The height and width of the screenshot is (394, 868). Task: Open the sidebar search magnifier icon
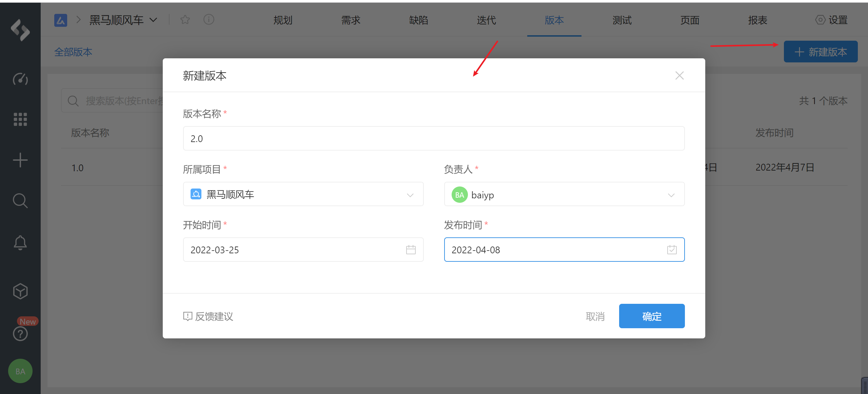[20, 201]
